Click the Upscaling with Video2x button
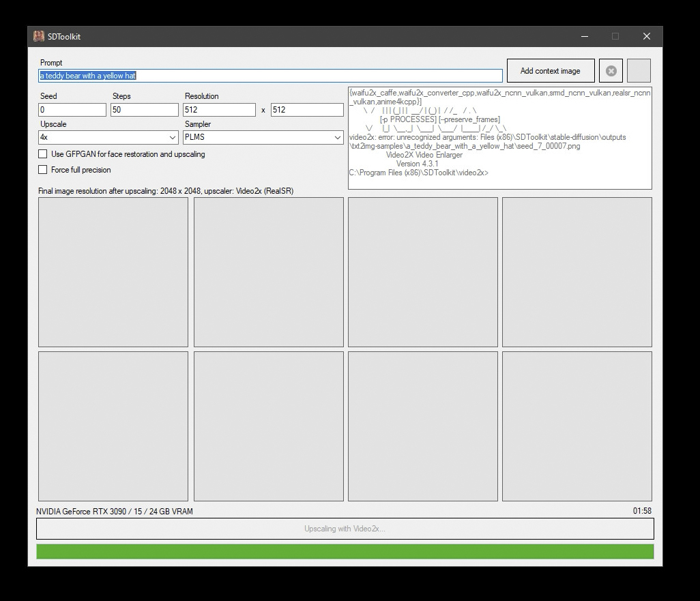700x601 pixels. (345, 529)
